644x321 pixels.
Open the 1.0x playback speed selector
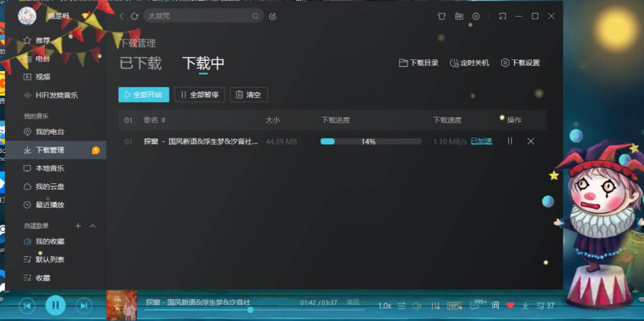(x=384, y=306)
